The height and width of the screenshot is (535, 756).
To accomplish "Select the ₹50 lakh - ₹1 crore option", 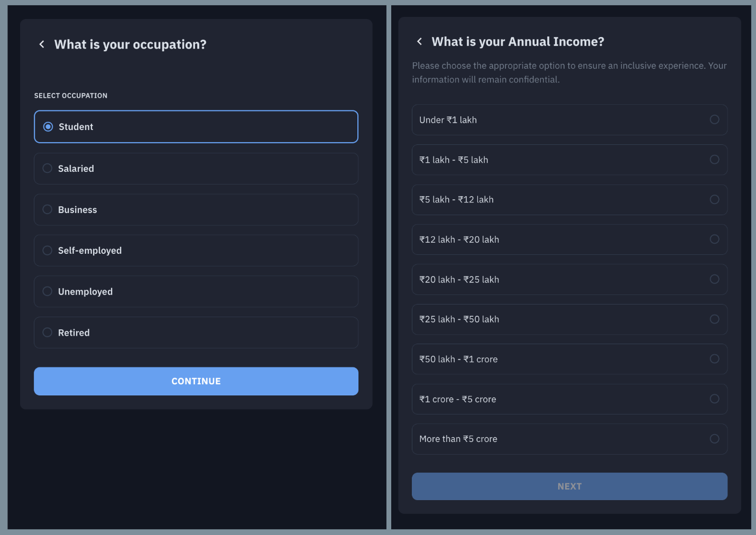I will [714, 359].
